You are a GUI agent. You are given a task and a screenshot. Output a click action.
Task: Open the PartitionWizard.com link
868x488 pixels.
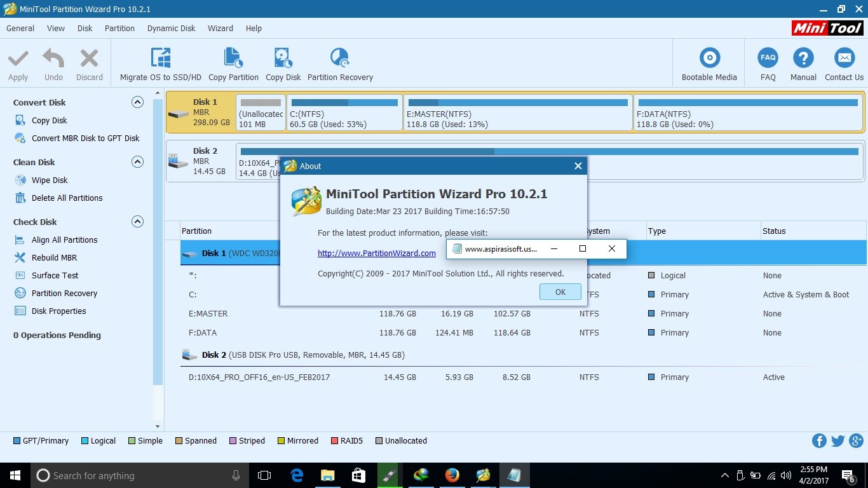(377, 253)
